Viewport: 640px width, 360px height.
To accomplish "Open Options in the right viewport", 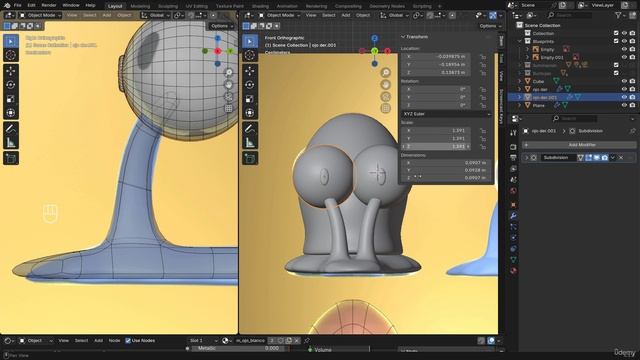I will tap(490, 26).
